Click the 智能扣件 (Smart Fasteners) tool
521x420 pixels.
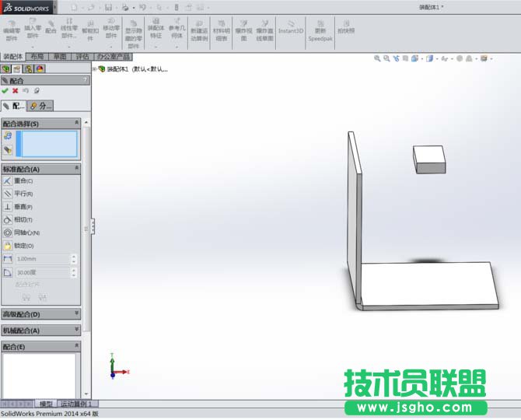click(90, 30)
